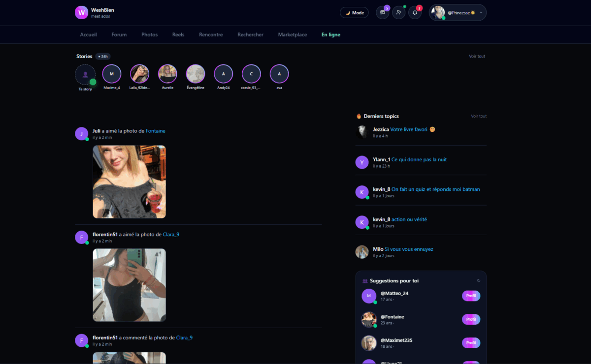Open Andy24's story circle

(x=223, y=74)
